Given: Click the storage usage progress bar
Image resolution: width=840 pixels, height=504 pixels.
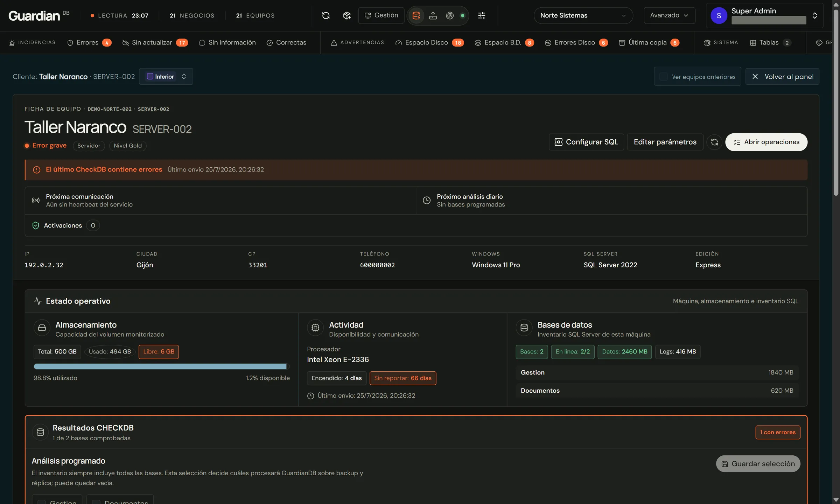Looking at the screenshot, I should click(162, 366).
